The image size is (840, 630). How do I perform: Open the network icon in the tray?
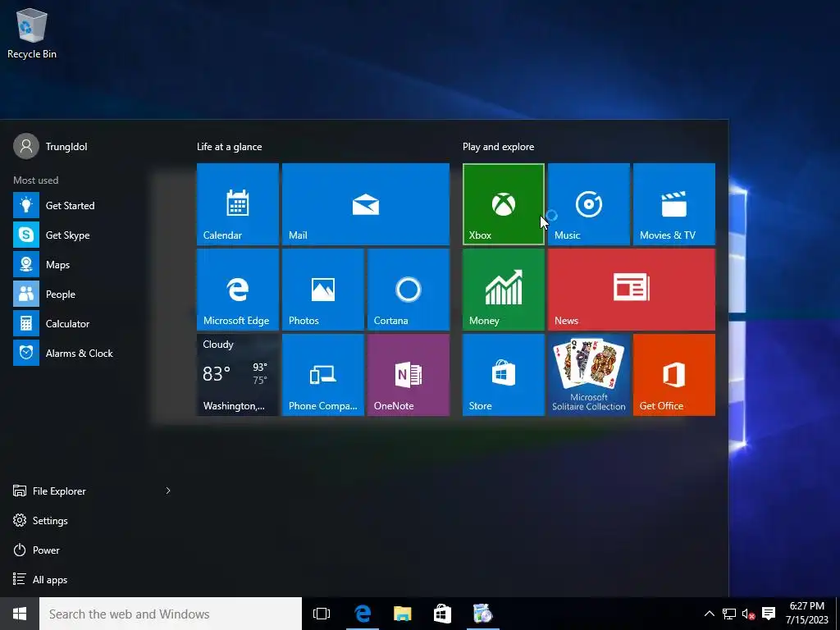tap(729, 614)
